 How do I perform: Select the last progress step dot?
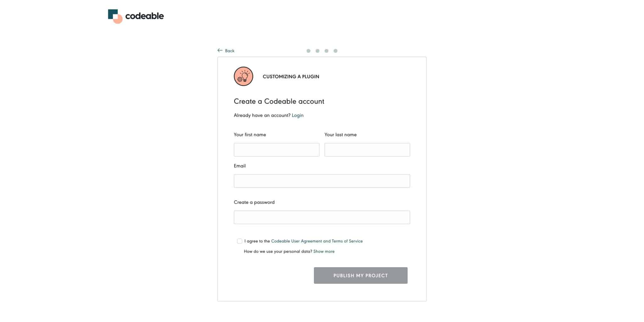coord(336,50)
